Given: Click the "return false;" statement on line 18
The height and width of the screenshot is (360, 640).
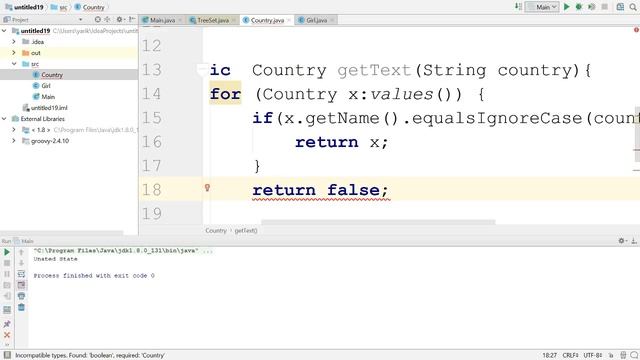Looking at the screenshot, I should [x=320, y=190].
